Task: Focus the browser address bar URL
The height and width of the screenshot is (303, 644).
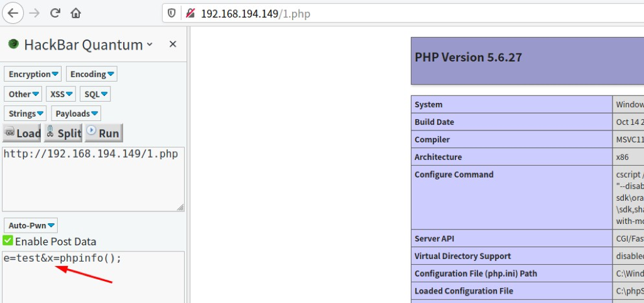Action: click(377, 13)
